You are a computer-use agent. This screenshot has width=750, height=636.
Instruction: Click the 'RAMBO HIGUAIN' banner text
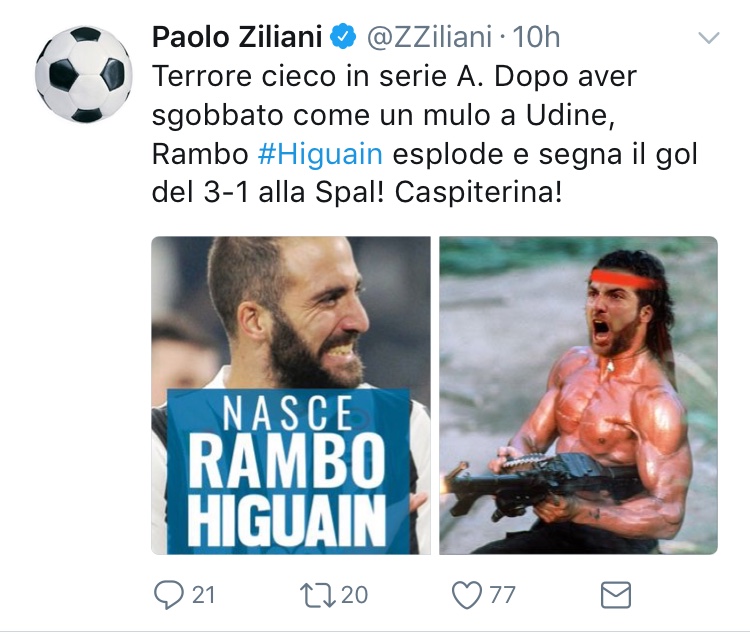287,493
